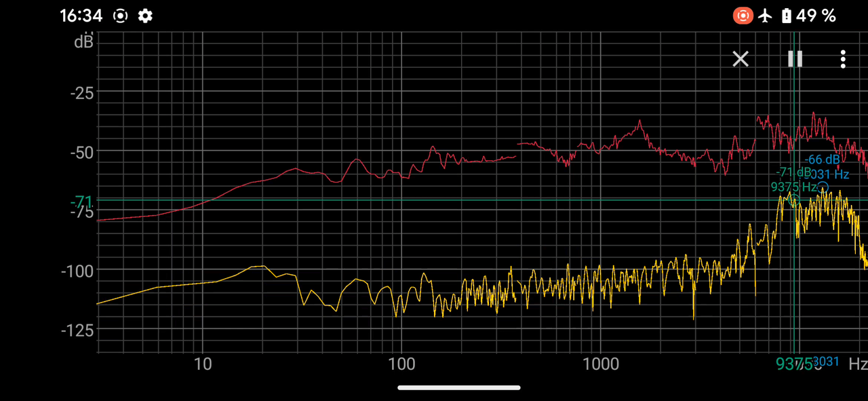Tap the 1000 label on the frequency axis
868x401 pixels.
(x=601, y=364)
